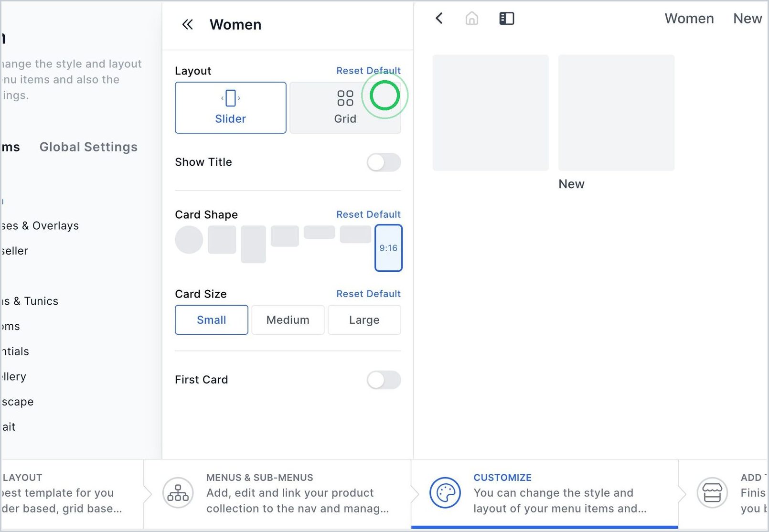Open the Menus & Sub-menus sitemap icon
This screenshot has height=532, width=769.
(178, 493)
